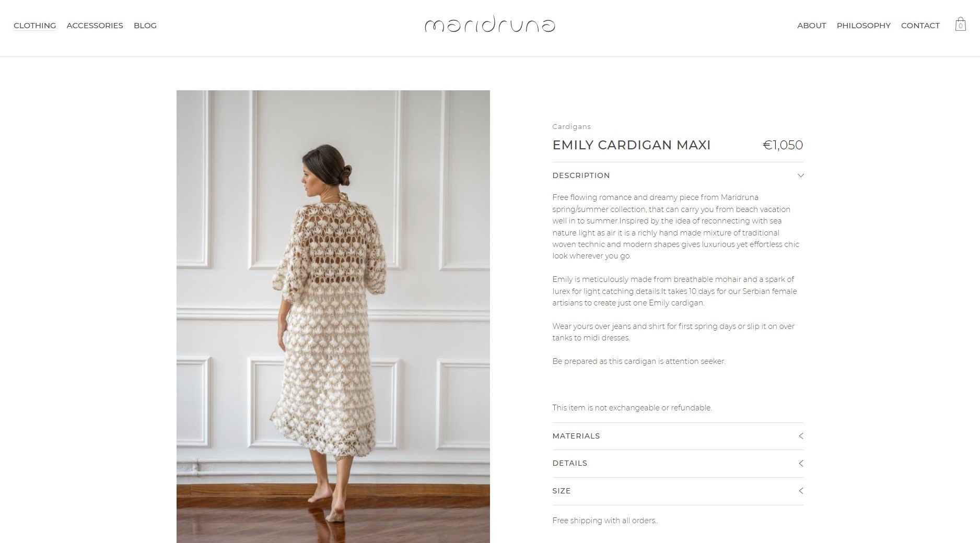Open the shopping bag cart icon
Viewport: 980px width, 543px height.
click(x=960, y=25)
